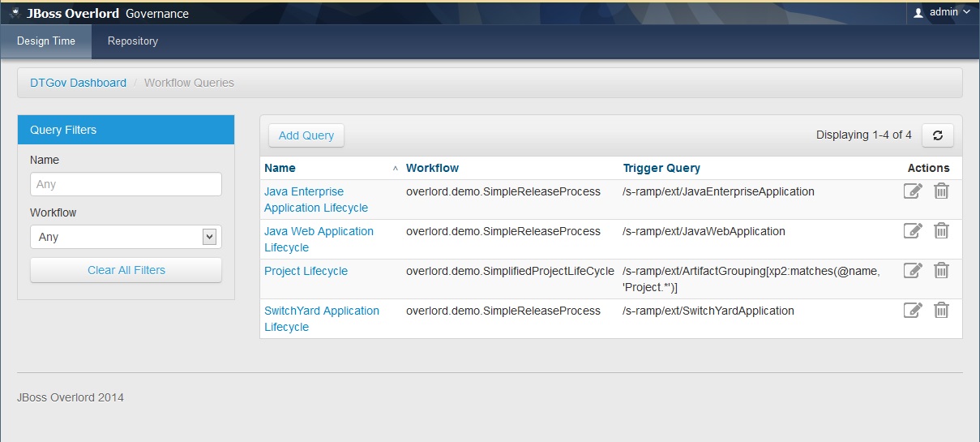Image resolution: width=980 pixels, height=442 pixels.
Task: Switch to the Design Time tab
Action: click(46, 41)
